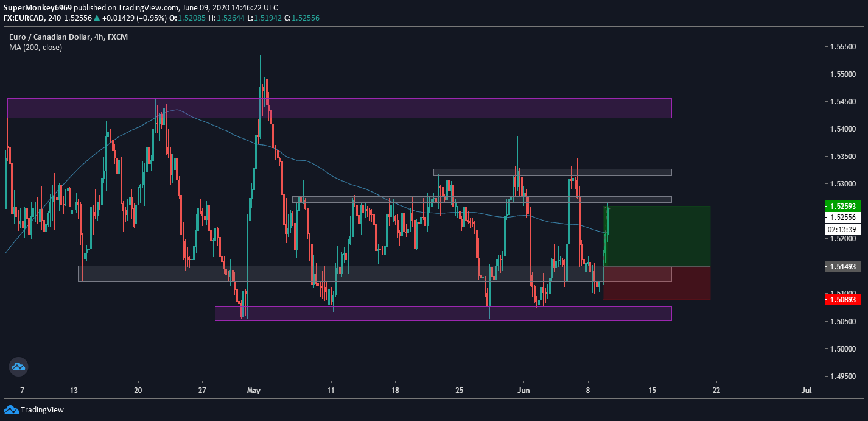Viewport: 868px width, 421px height.
Task: Click the Jul label on time axis
Action: [x=807, y=390]
